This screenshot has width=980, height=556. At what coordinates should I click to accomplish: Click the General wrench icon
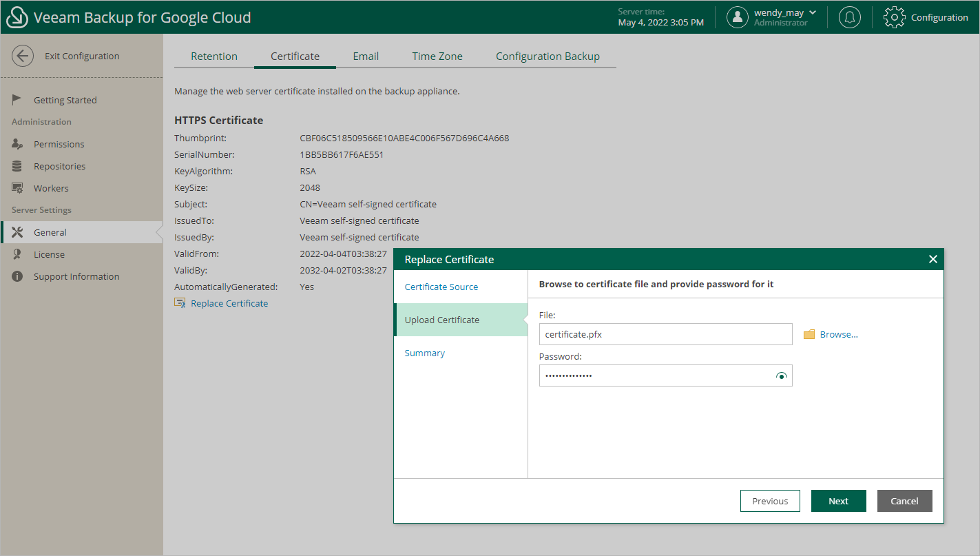(18, 232)
